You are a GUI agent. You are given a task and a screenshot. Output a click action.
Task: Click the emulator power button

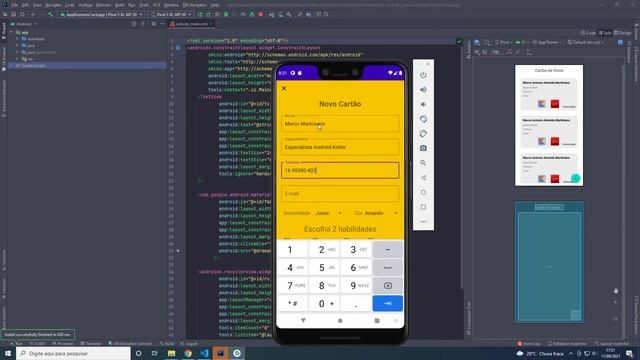pyautogui.click(x=423, y=75)
